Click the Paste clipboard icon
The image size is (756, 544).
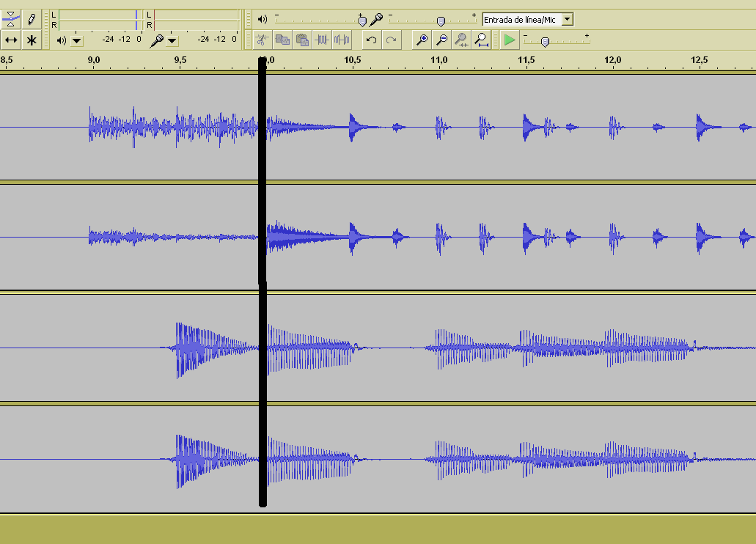coord(302,40)
